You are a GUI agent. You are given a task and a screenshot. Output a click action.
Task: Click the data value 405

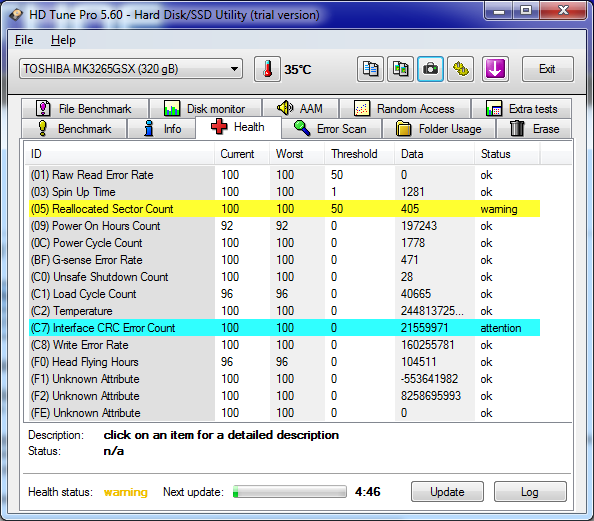pyautogui.click(x=410, y=209)
